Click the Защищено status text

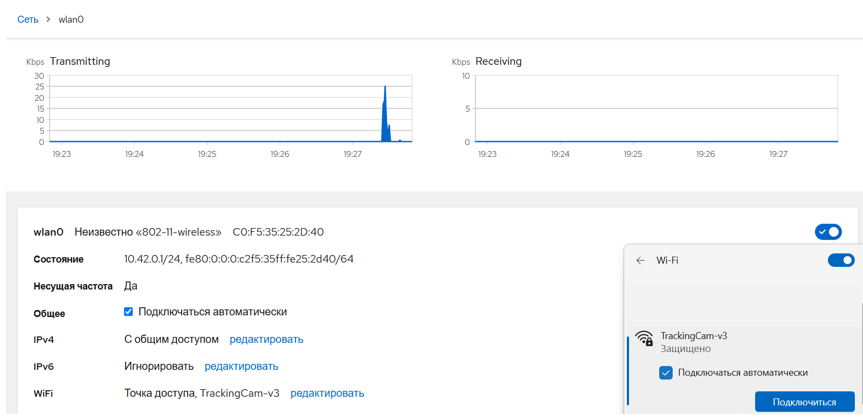tap(685, 349)
